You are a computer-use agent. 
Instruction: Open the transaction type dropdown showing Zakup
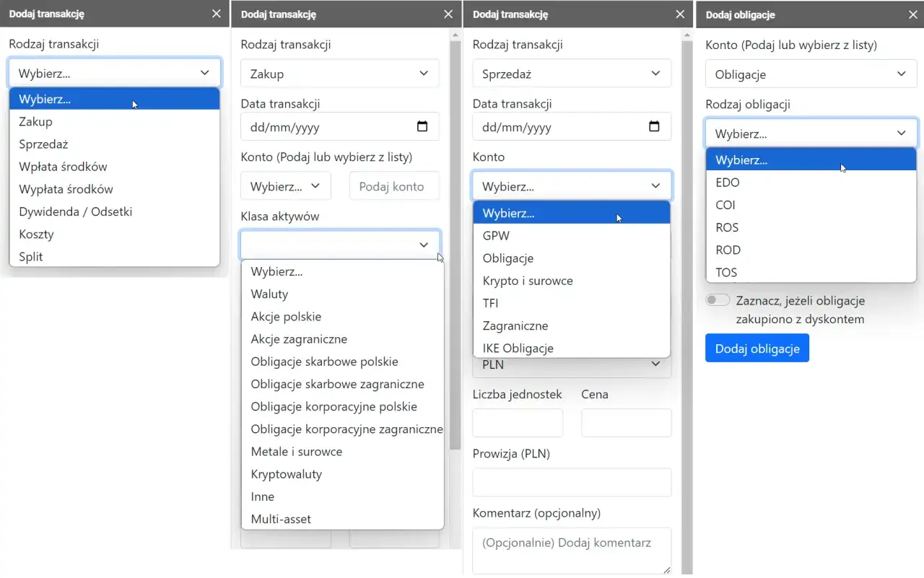(x=339, y=74)
